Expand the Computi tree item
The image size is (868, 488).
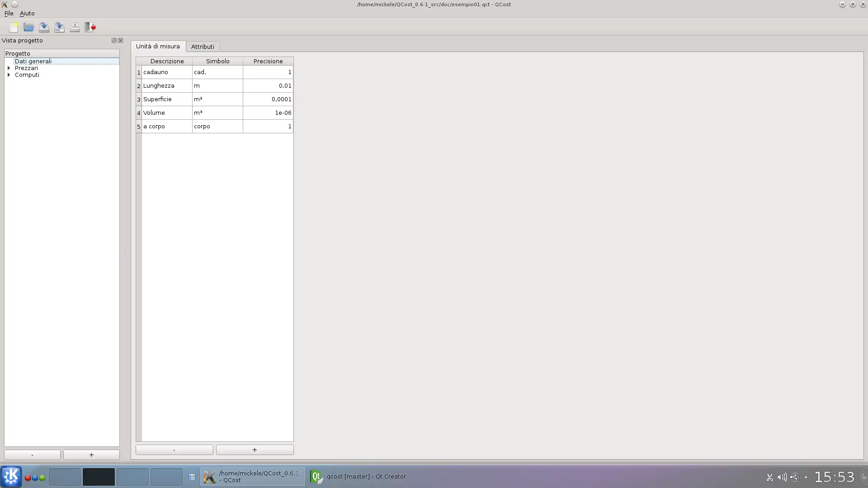coord(9,75)
